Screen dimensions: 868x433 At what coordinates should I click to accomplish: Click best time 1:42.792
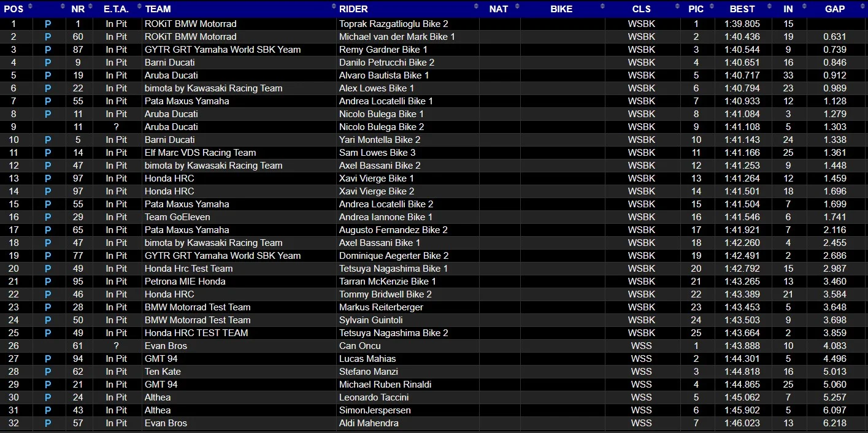[742, 269]
